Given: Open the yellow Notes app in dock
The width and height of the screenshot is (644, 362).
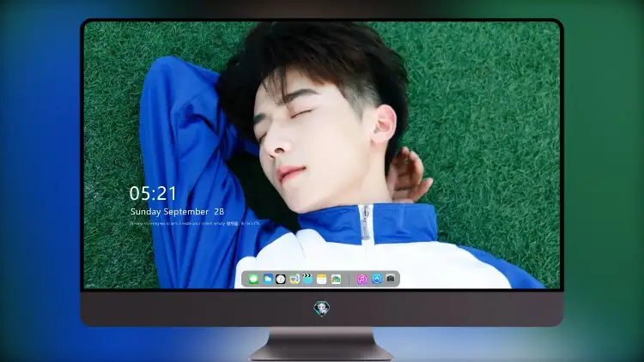Looking at the screenshot, I should [x=322, y=279].
